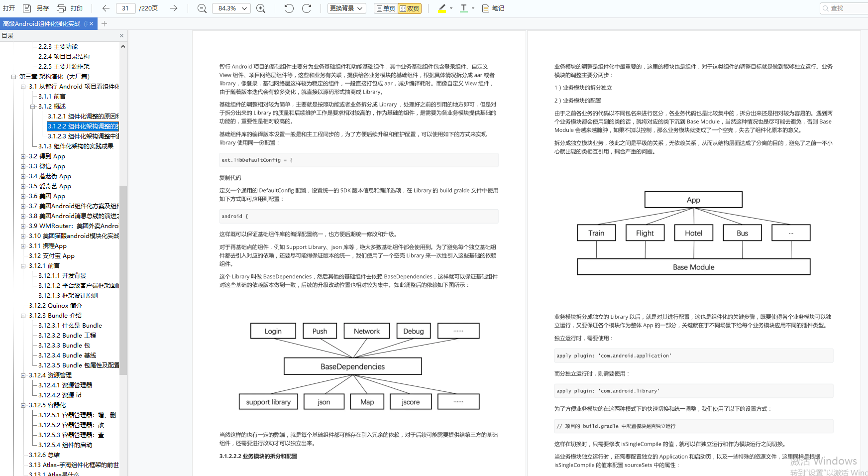Collapse the 3.12.1 前言 node

23,266
